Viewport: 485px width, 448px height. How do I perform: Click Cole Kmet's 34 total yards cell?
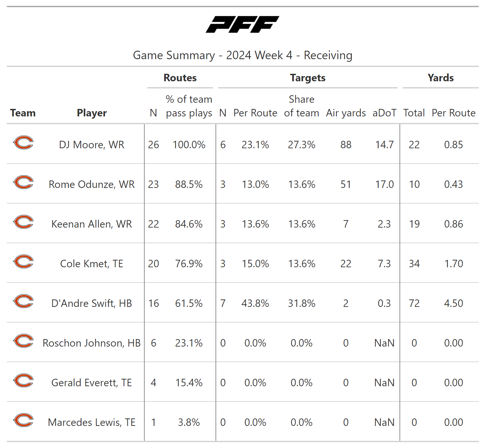pyautogui.click(x=414, y=264)
